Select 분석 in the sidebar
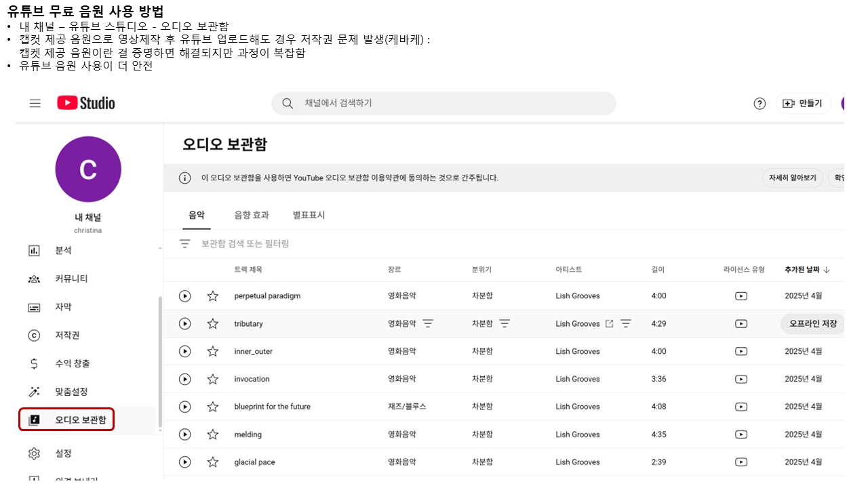This screenshot has height=488, width=868. point(62,250)
